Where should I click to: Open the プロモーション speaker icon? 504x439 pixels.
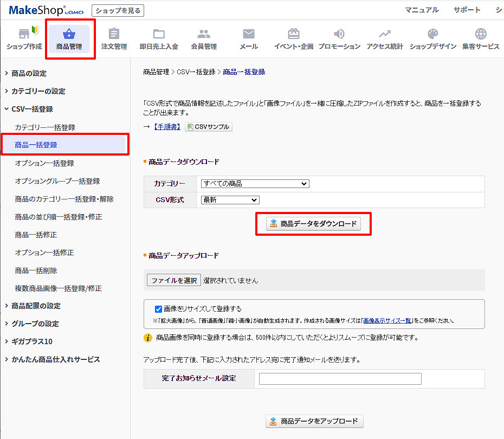coord(339,34)
